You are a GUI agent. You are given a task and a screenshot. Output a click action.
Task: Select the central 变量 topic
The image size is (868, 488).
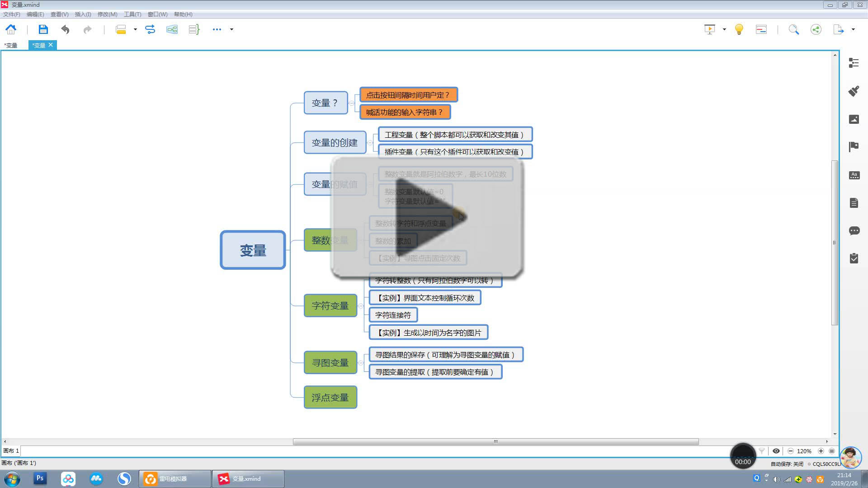click(253, 250)
